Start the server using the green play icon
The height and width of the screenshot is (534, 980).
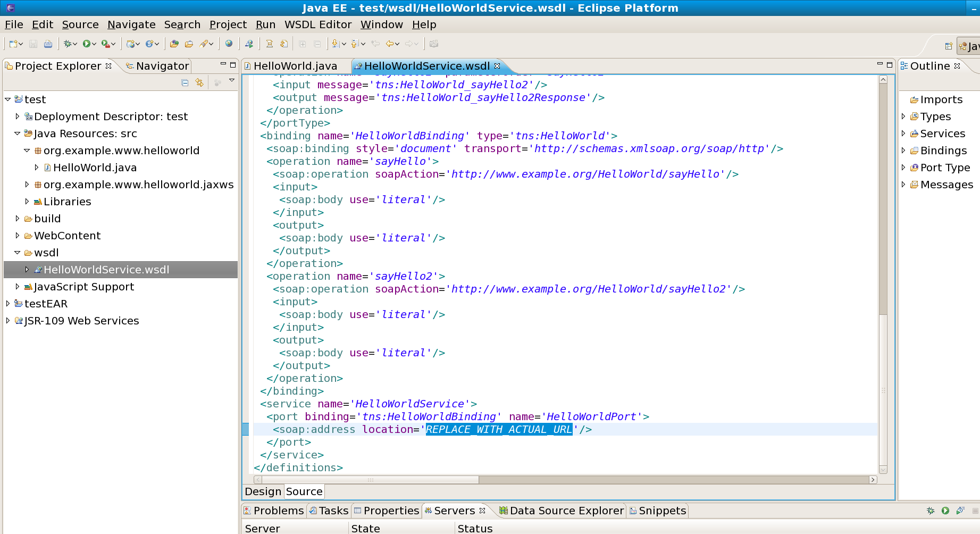pos(945,511)
